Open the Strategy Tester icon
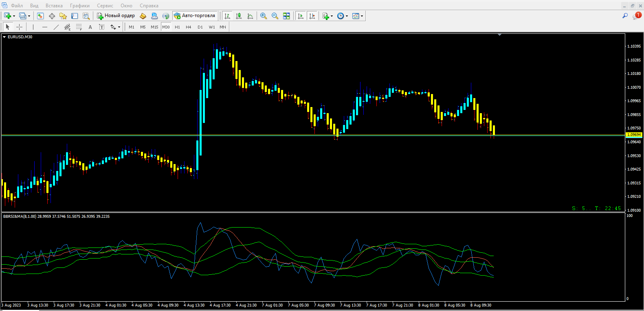The image size is (644, 311). point(86,16)
